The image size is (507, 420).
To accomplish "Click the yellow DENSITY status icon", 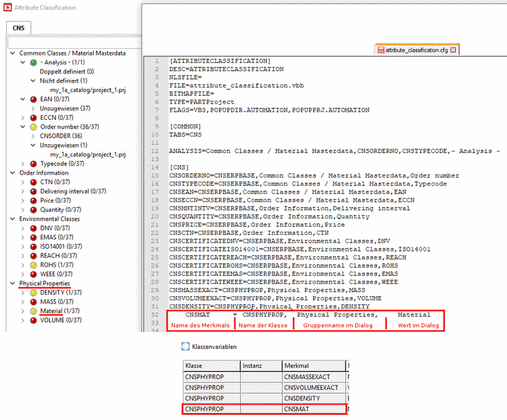I will click(x=33, y=293).
